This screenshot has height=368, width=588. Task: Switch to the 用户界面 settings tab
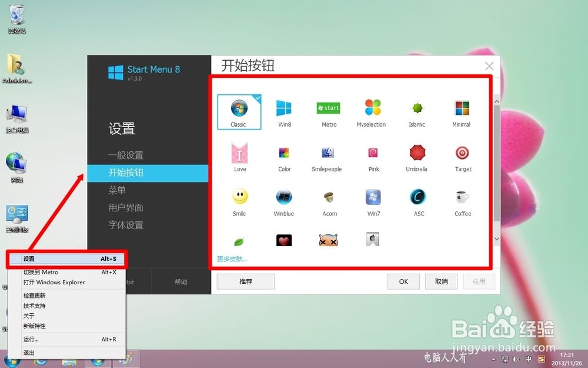(126, 208)
